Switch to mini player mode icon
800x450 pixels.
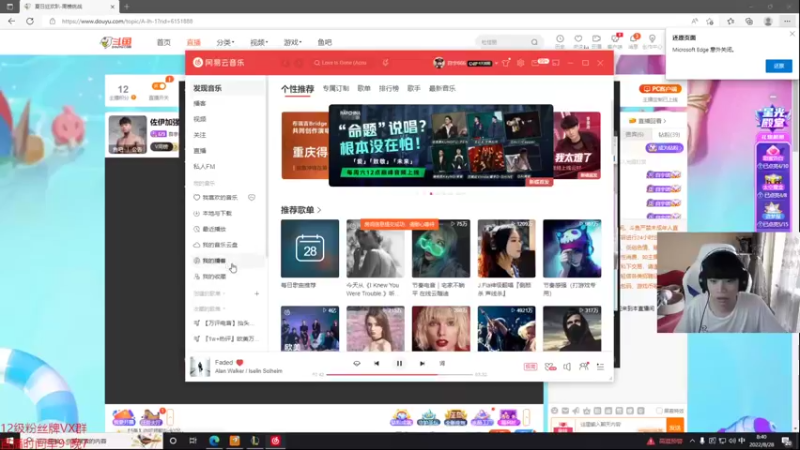tap(556, 63)
